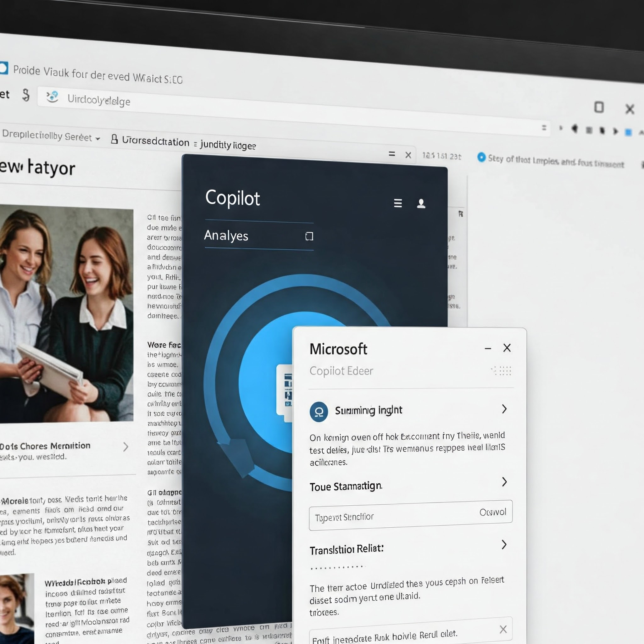Click the 12:1 151 23t timestamp
644x644 pixels.
click(442, 156)
